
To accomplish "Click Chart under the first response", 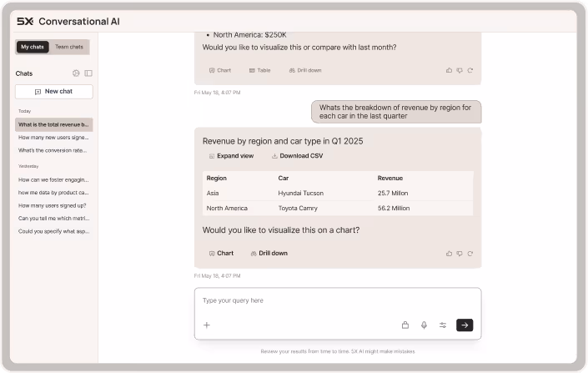I will [220, 70].
